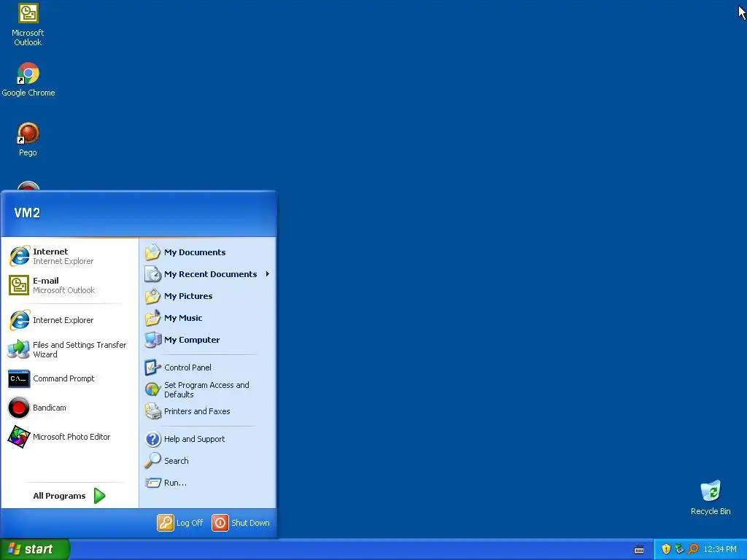Open Google Chrome desktop shortcut
This screenshot has width=747, height=560.
[x=28, y=79]
